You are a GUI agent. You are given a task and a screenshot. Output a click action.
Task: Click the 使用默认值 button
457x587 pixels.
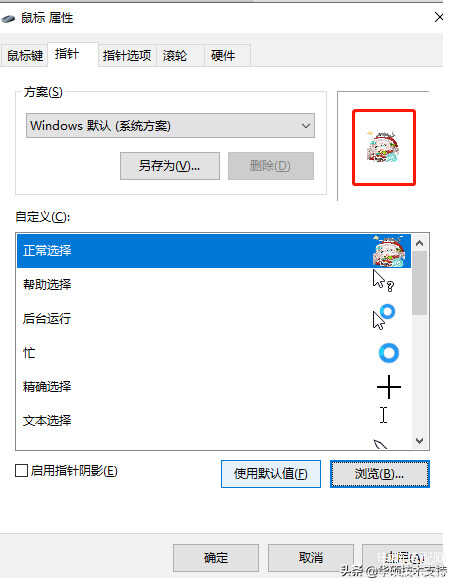tap(271, 474)
